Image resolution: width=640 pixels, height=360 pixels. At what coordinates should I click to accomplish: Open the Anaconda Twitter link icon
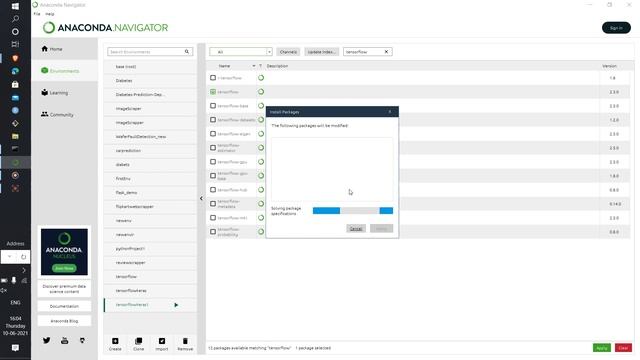(47, 340)
